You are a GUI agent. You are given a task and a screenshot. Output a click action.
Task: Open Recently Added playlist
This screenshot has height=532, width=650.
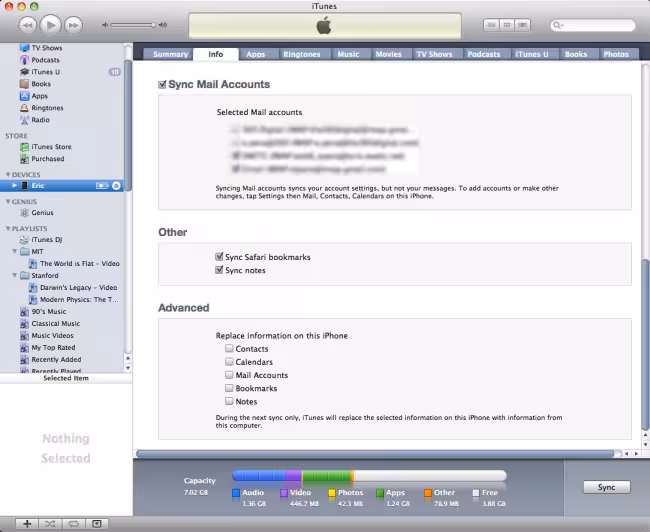coord(56,360)
